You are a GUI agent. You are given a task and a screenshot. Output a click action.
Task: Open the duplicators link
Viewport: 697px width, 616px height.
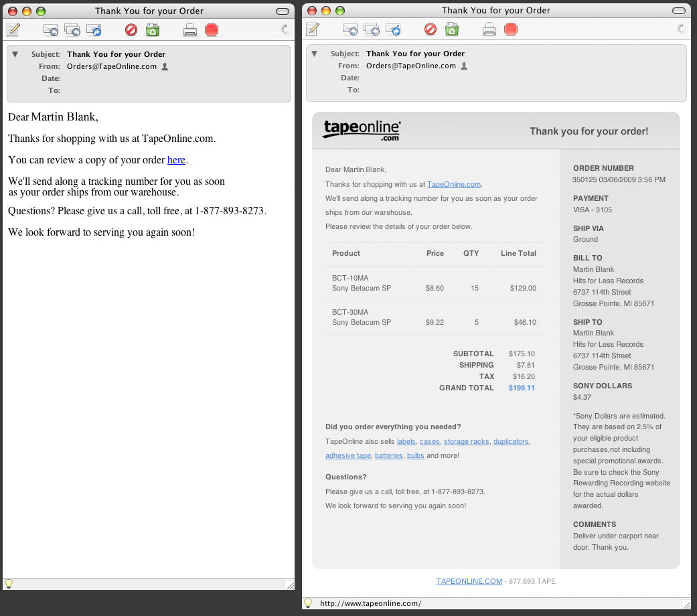coord(511,442)
